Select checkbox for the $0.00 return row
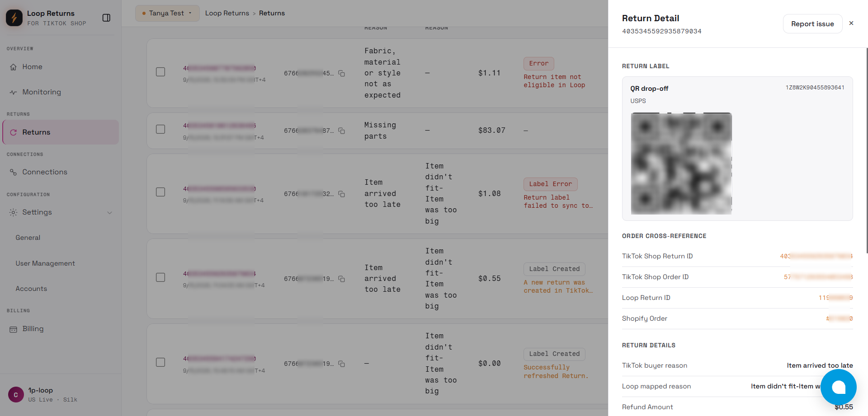The height and width of the screenshot is (416, 868). click(160, 362)
